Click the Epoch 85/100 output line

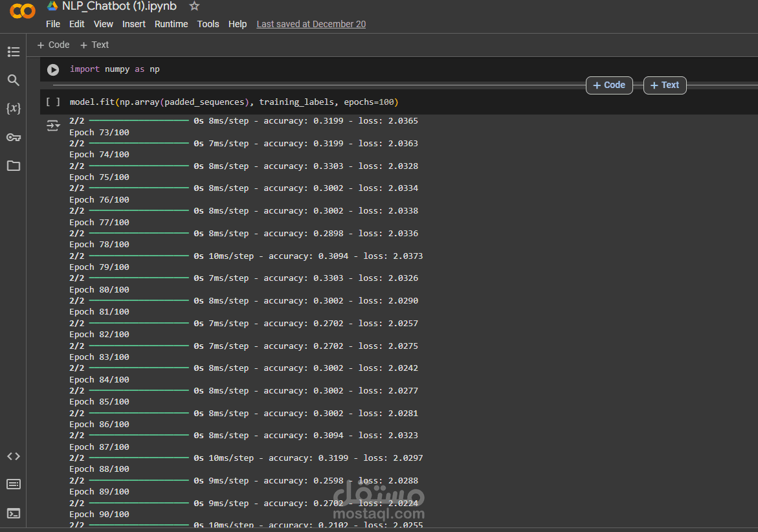(99, 401)
